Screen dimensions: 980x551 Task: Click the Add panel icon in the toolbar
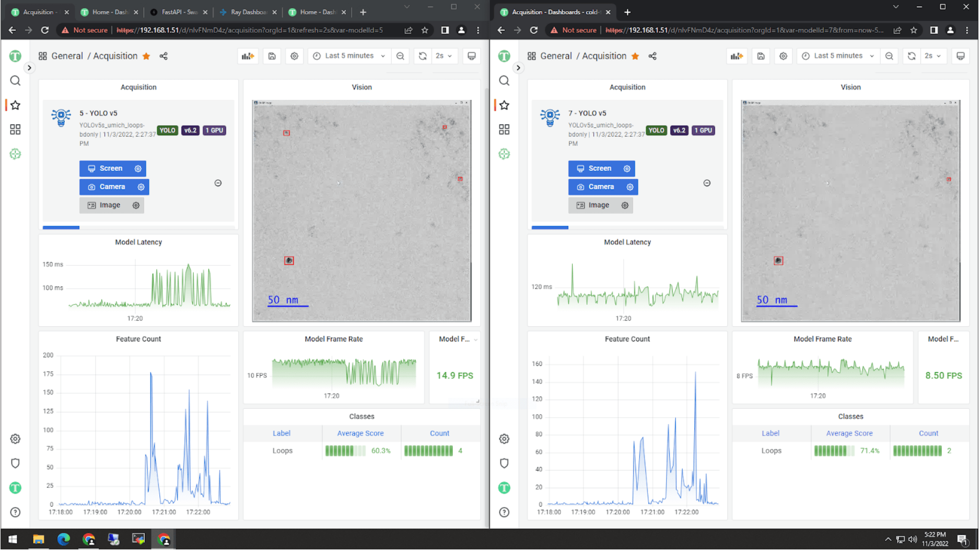[248, 56]
